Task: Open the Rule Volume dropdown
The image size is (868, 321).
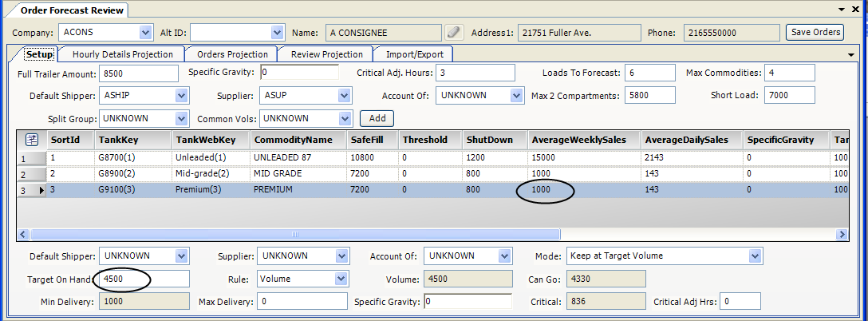Action: (x=341, y=279)
